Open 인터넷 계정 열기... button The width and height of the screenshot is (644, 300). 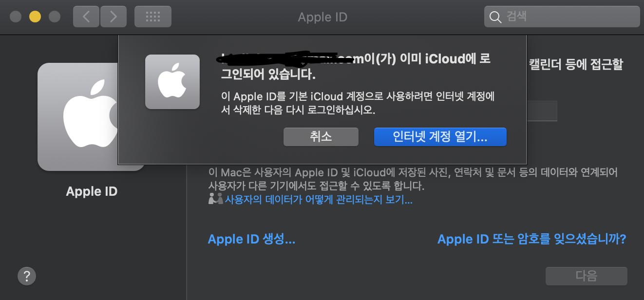pos(440,137)
